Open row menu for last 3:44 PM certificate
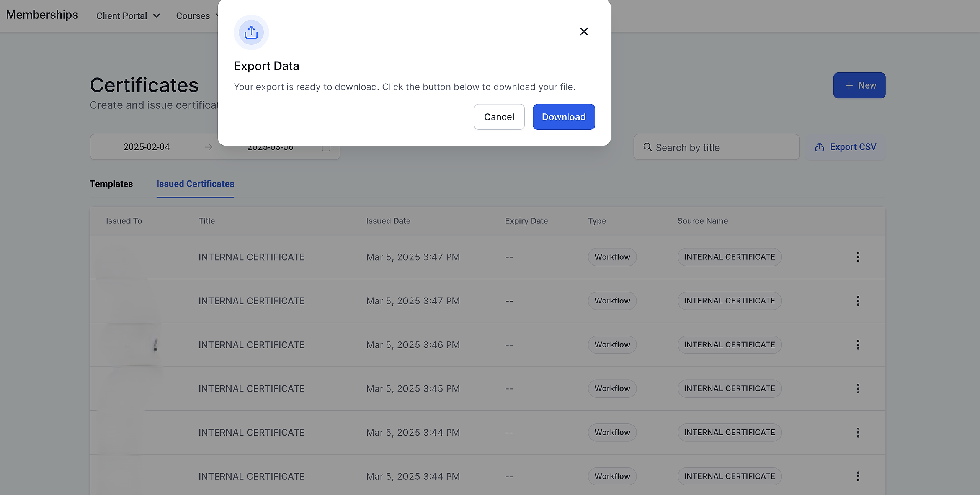 click(x=858, y=476)
